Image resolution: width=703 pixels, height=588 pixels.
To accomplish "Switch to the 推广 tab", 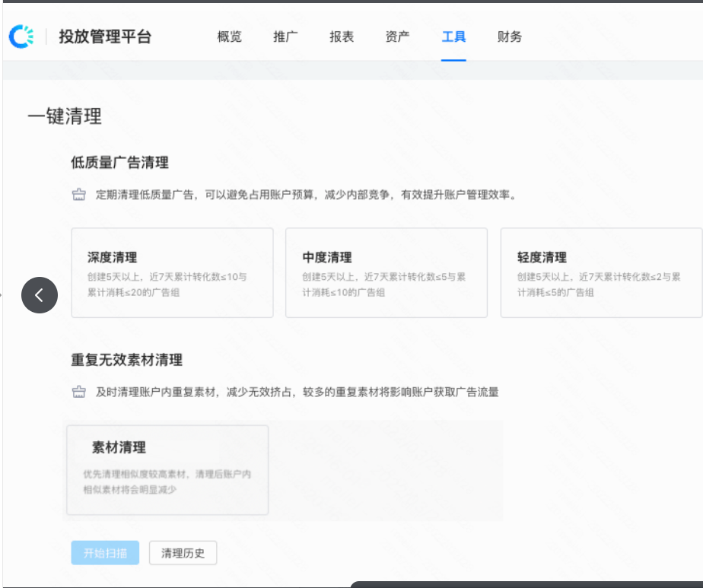I will (x=285, y=36).
